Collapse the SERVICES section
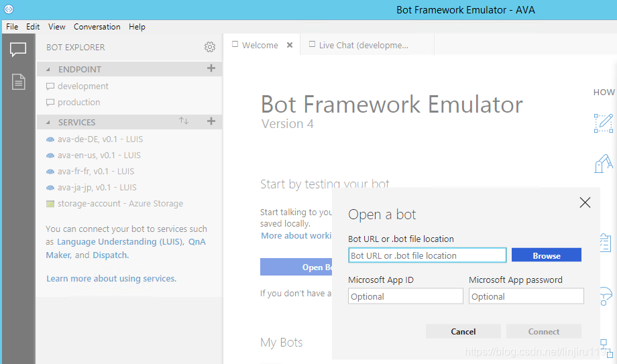 48,123
